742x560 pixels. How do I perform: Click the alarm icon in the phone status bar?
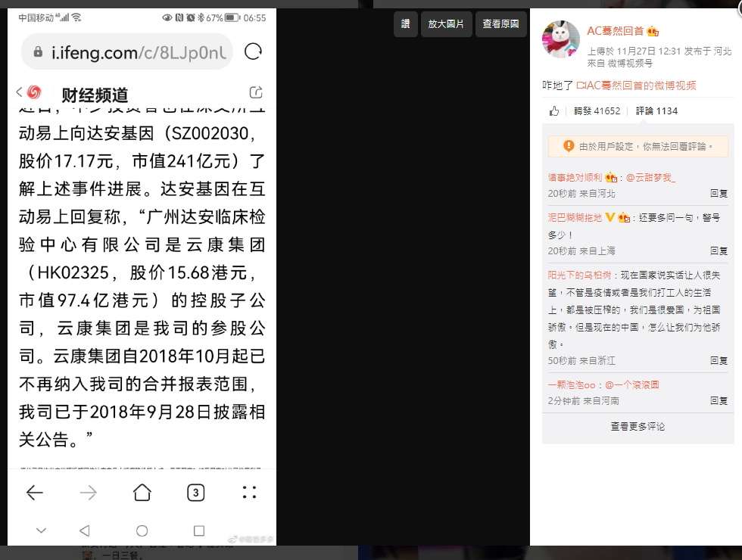191,17
